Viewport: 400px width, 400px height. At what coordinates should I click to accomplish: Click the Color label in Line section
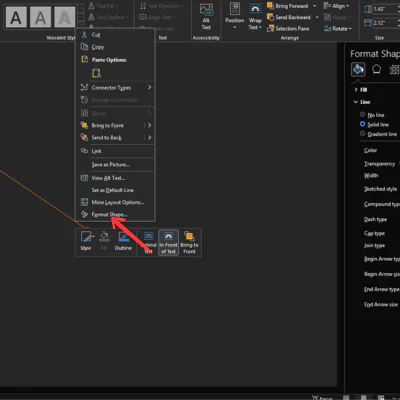(370, 150)
